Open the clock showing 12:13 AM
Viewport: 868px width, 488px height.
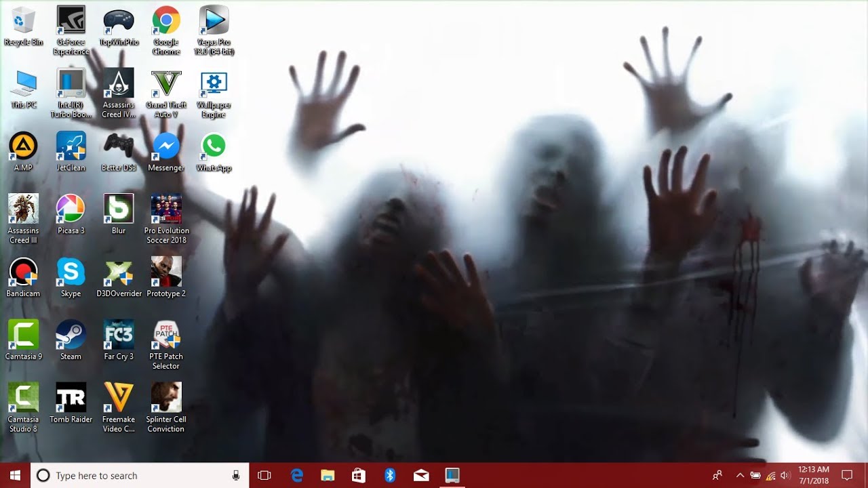tap(814, 476)
